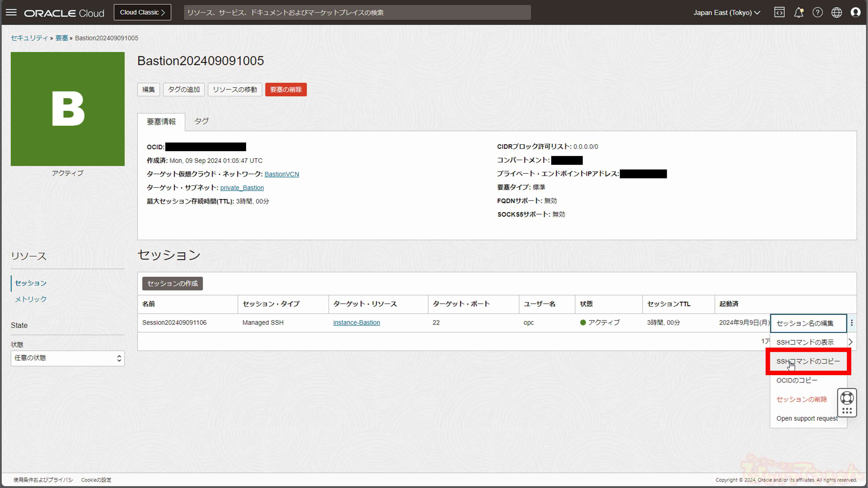Click the three-dot session actions icon
868x488 pixels.
[x=852, y=323]
